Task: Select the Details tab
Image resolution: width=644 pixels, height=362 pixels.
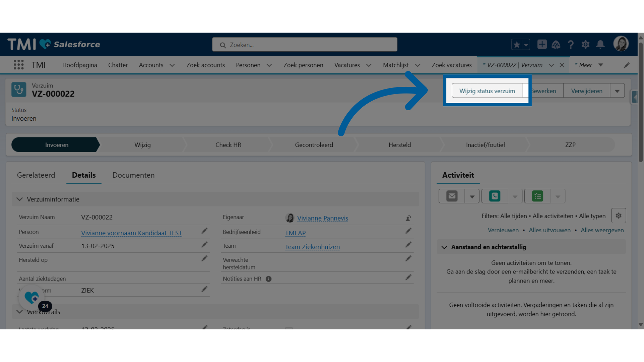Action: click(x=84, y=175)
